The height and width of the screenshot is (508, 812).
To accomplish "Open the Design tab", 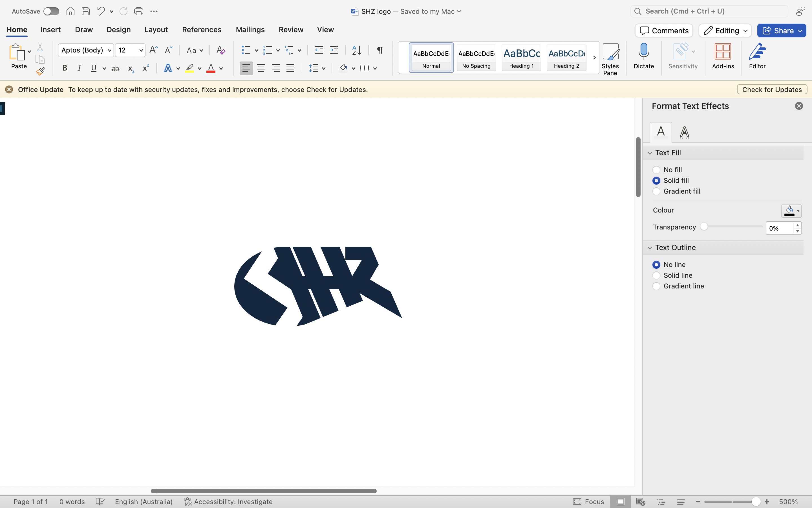I will 118,30.
